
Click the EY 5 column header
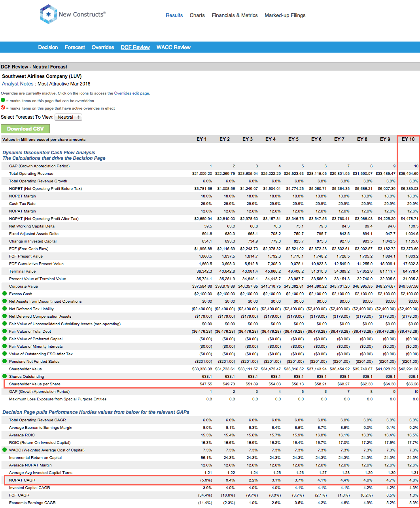click(293, 139)
